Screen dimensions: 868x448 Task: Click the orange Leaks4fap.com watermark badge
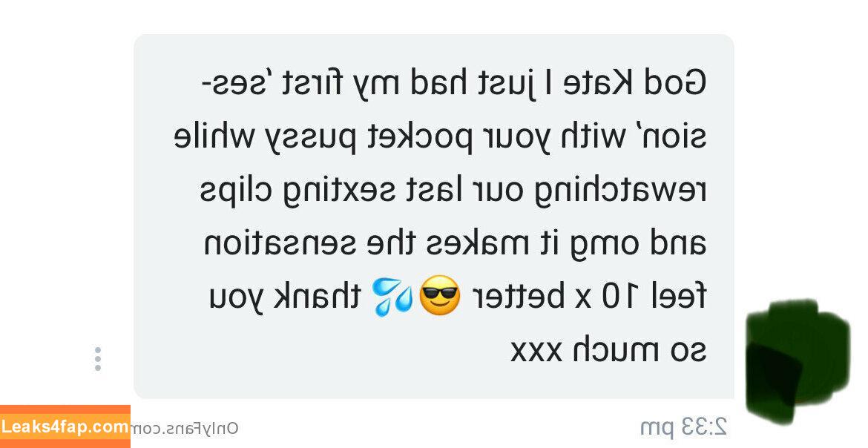[65, 426]
